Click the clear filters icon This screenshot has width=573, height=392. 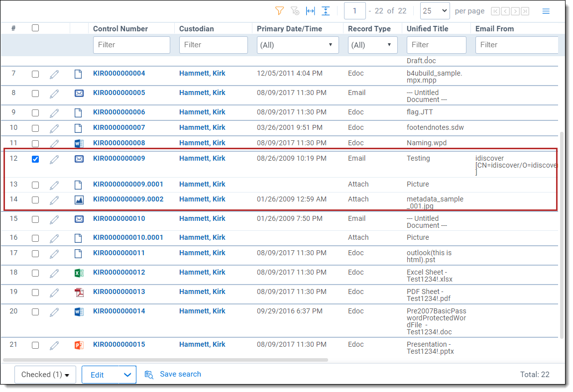tap(295, 11)
